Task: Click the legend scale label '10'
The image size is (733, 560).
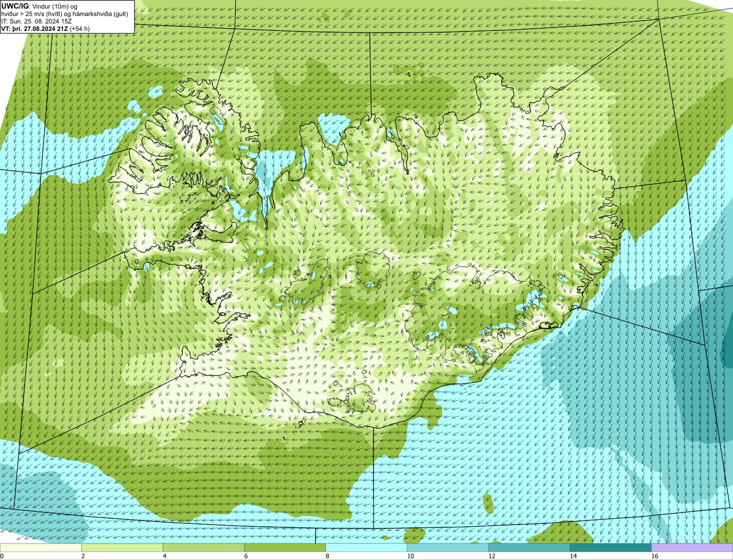Action: 410,556
